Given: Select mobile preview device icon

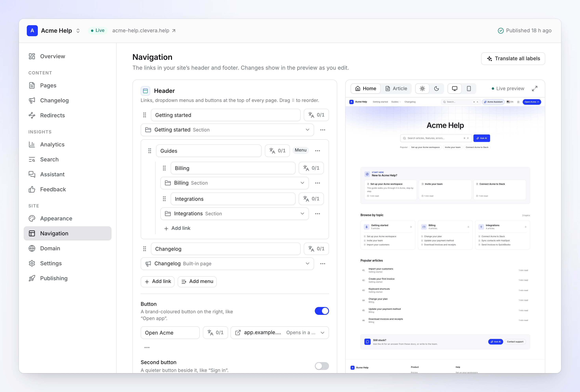Looking at the screenshot, I should [469, 89].
